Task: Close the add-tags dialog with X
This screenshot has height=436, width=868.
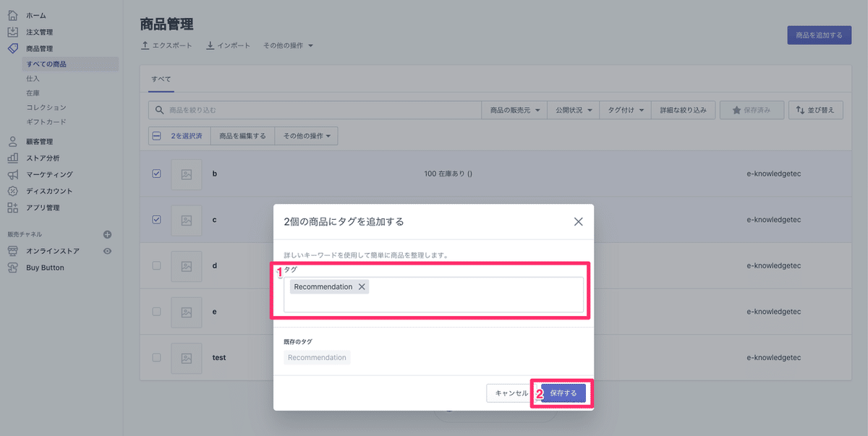Action: [578, 222]
